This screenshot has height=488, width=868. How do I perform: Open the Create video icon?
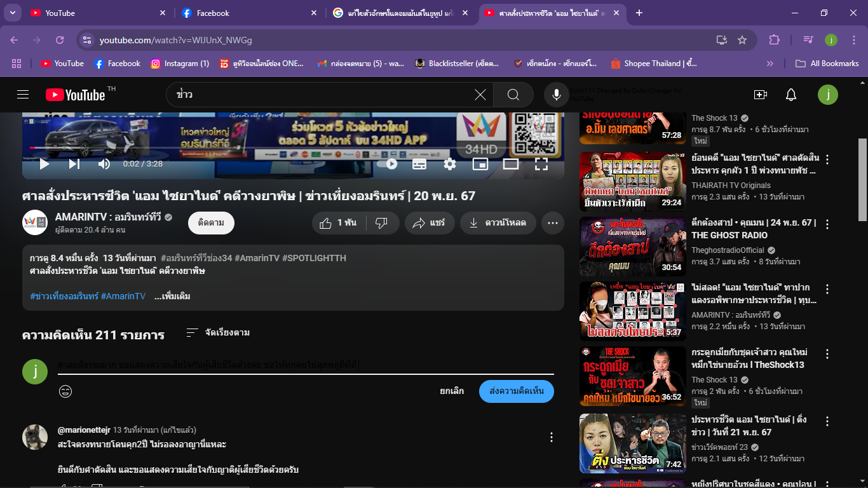click(761, 95)
